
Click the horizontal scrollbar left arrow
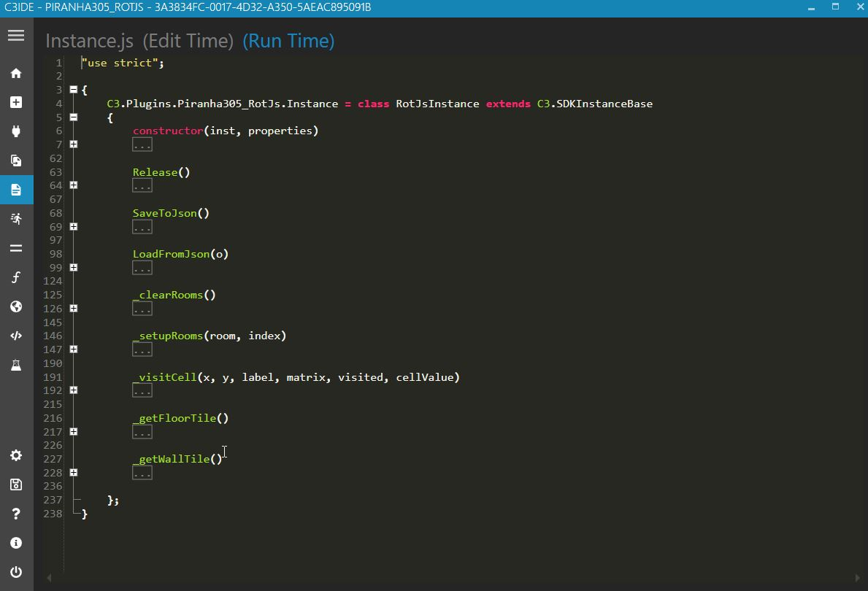coord(49,578)
